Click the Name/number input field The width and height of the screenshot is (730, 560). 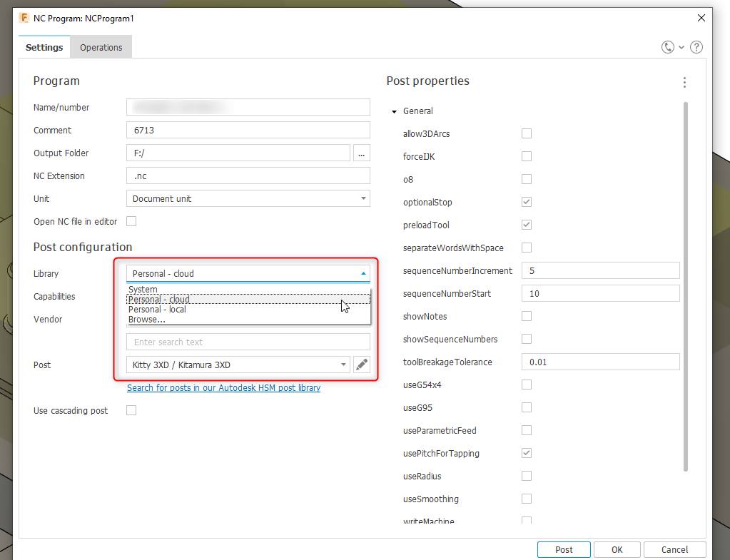pyautogui.click(x=248, y=107)
